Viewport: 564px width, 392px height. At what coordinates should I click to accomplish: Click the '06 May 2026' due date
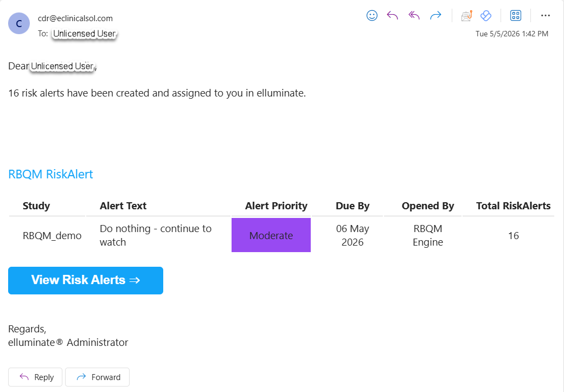(352, 235)
